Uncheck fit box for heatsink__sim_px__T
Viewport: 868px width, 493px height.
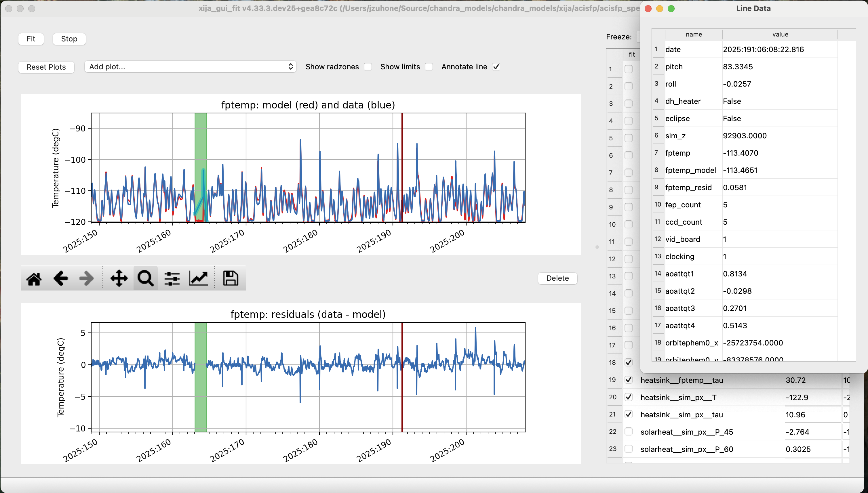click(x=629, y=397)
